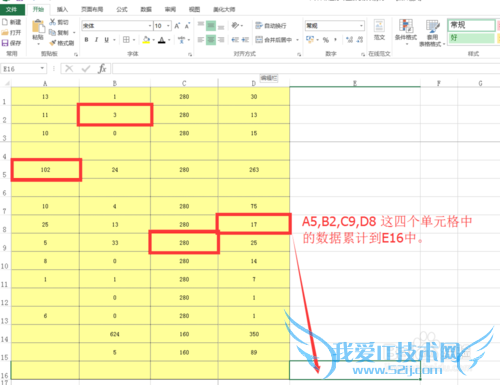Viewport: 500px width, 385px height.
Task: Toggle top vertical alignment
Action: click(x=201, y=24)
